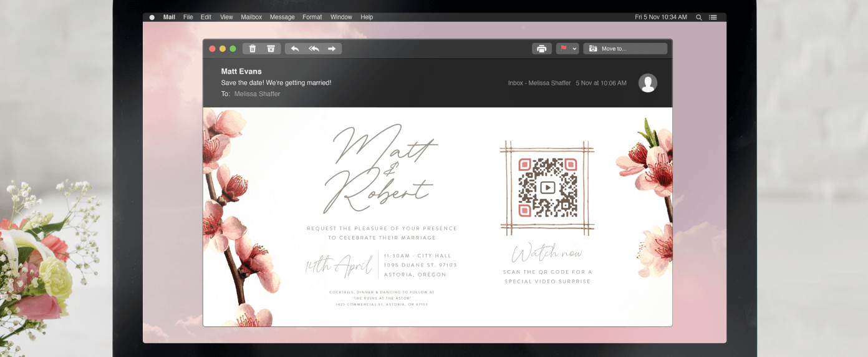Viewport: 868px width, 357px height.
Task: Print the email with the printer icon
Action: pyautogui.click(x=541, y=49)
